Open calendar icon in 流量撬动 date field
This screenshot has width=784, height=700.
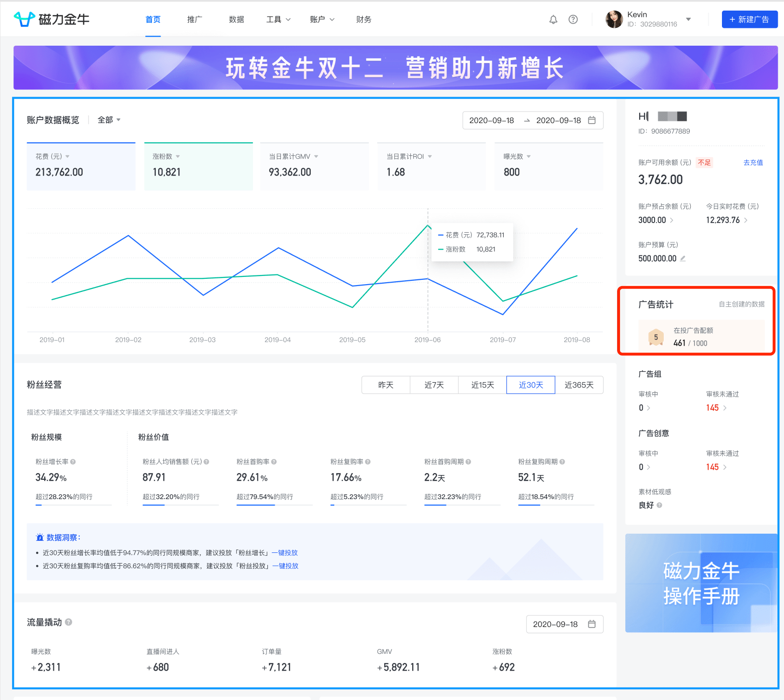point(592,624)
